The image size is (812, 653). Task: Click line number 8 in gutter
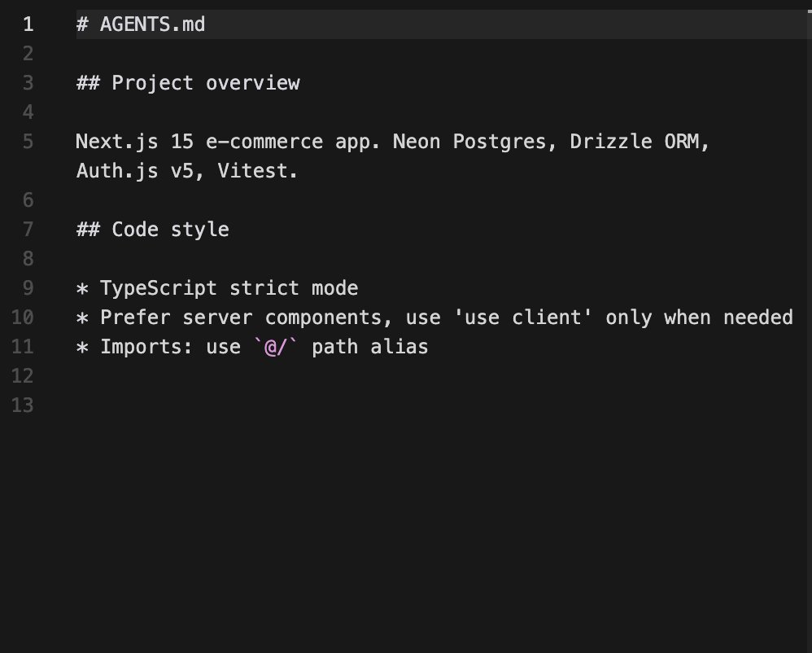(x=28, y=259)
